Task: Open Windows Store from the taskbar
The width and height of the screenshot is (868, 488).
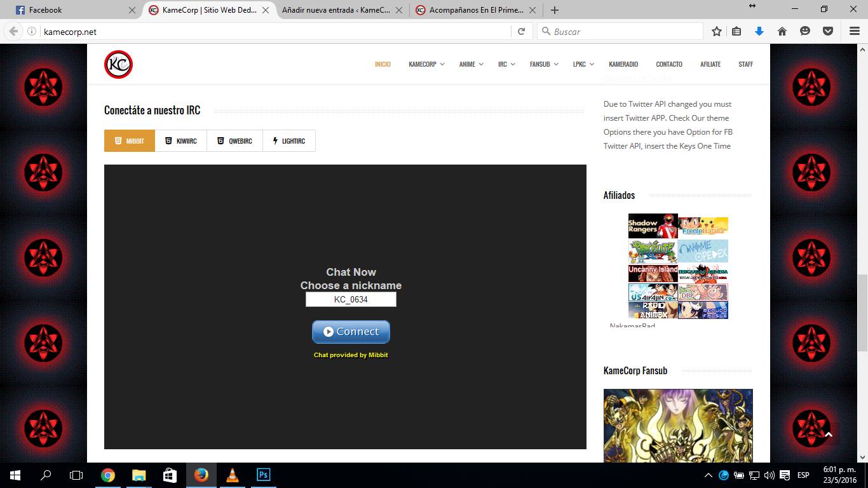Action: tap(170, 475)
